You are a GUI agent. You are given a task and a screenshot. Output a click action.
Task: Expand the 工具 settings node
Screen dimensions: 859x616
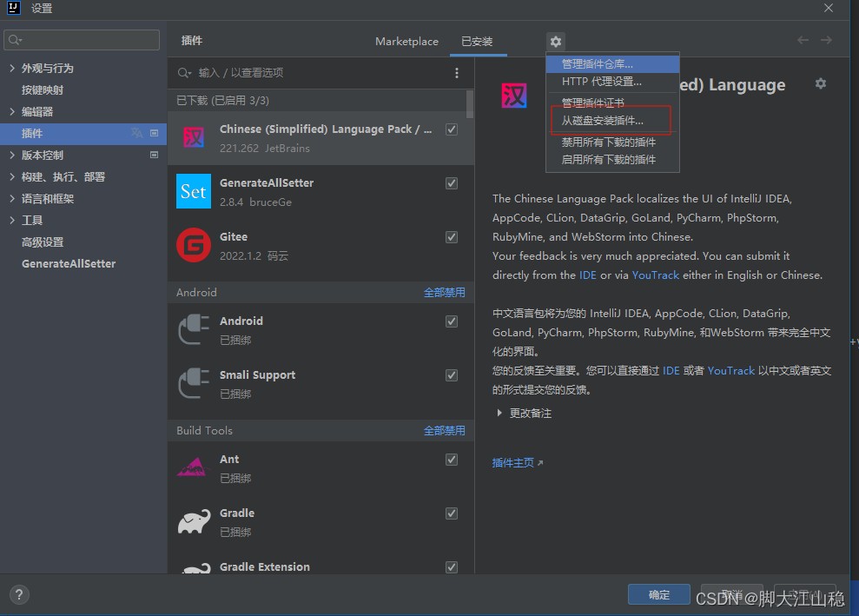tap(12, 221)
